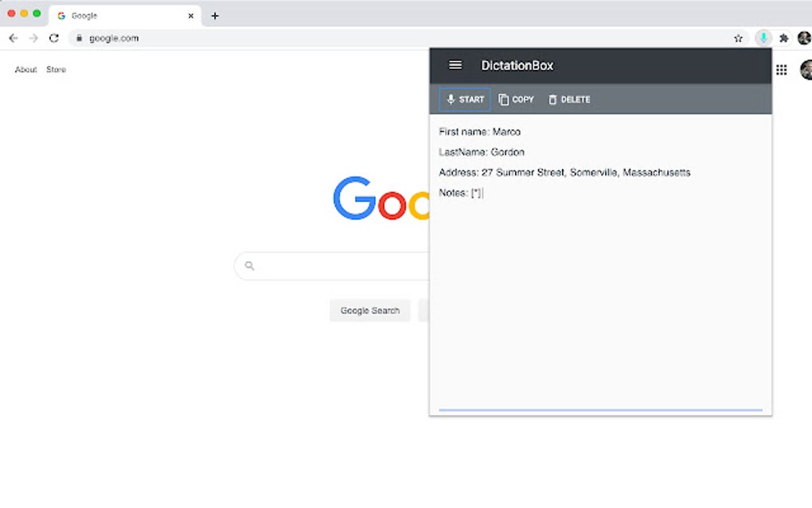Copy dictated text with COPY button
Viewport: 812px width, 508px height.
pyautogui.click(x=516, y=100)
